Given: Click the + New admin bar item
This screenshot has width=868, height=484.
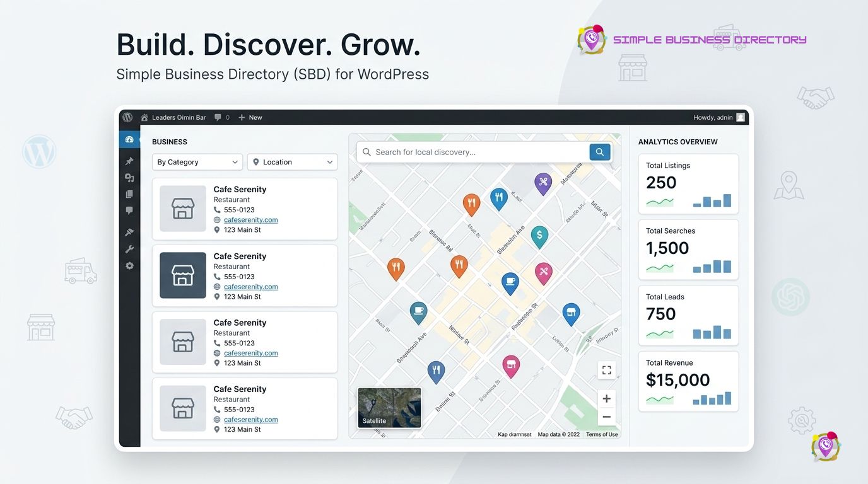Looking at the screenshot, I should point(250,117).
